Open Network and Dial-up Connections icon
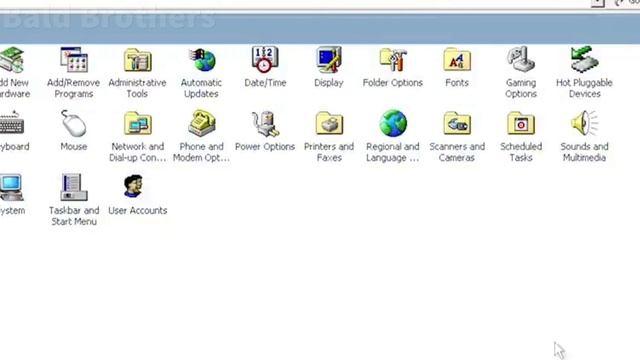This screenshot has width=640, height=360. (x=138, y=124)
